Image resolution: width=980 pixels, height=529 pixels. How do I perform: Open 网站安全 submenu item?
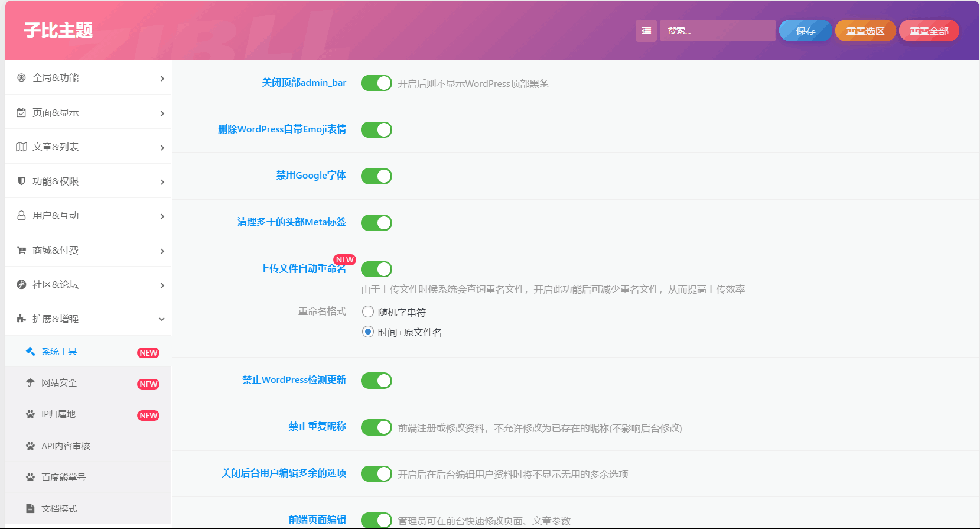[89, 382]
